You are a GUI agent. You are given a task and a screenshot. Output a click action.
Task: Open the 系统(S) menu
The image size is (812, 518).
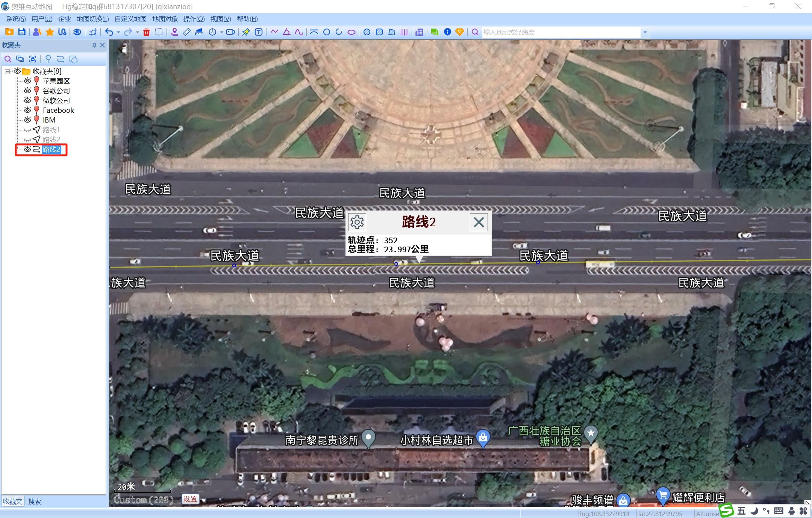click(16, 19)
